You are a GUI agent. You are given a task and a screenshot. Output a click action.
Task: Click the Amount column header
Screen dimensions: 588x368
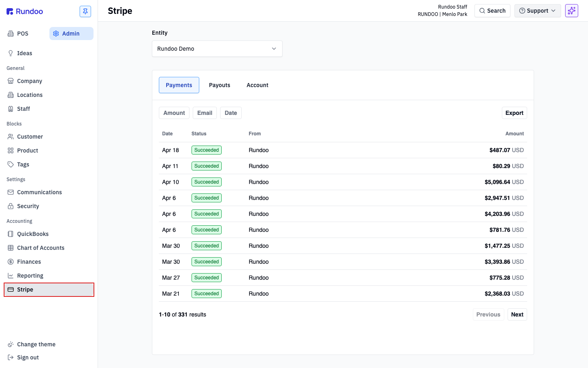[x=514, y=134]
